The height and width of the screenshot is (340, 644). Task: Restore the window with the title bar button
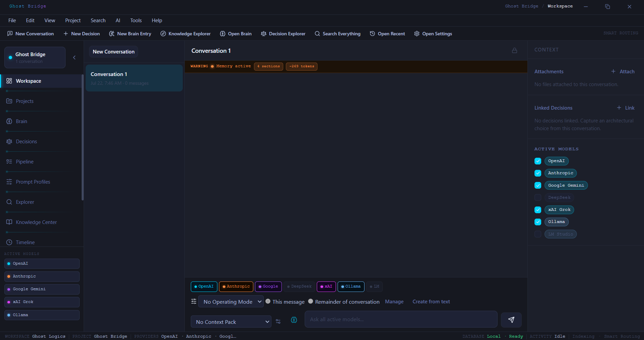[x=607, y=6]
